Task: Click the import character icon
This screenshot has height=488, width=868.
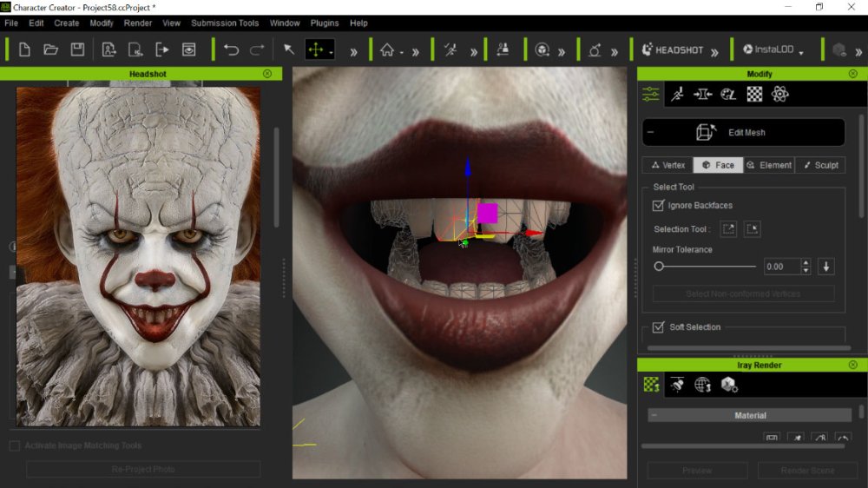Action: [109, 49]
